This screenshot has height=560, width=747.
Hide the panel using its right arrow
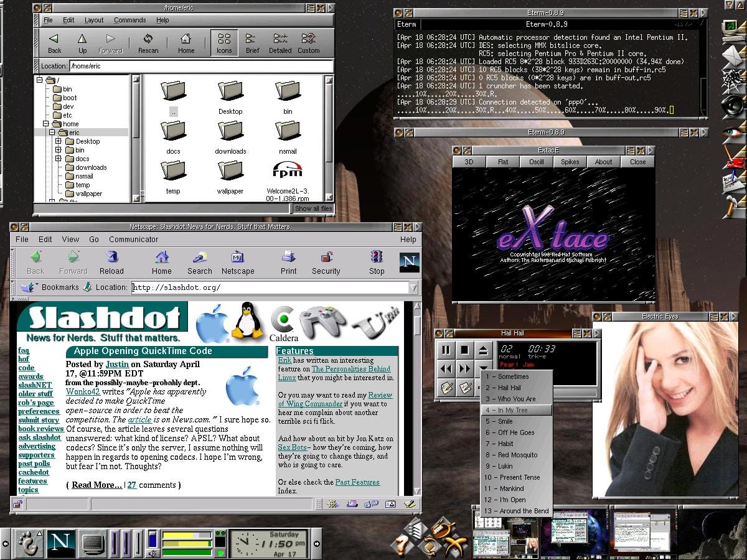[x=317, y=543]
